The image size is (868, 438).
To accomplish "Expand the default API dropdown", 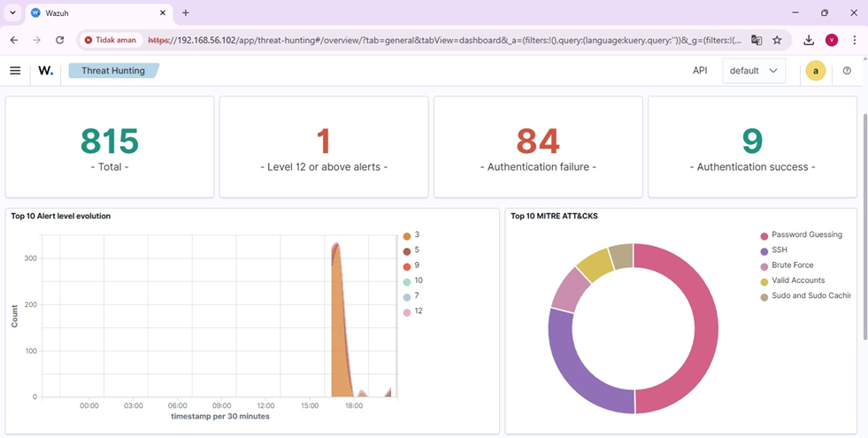I will point(753,71).
